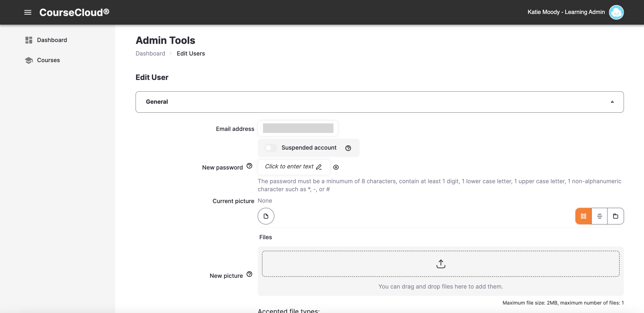Follow the Dashboard breadcrumb link
This screenshot has height=313, width=644.
(150, 53)
